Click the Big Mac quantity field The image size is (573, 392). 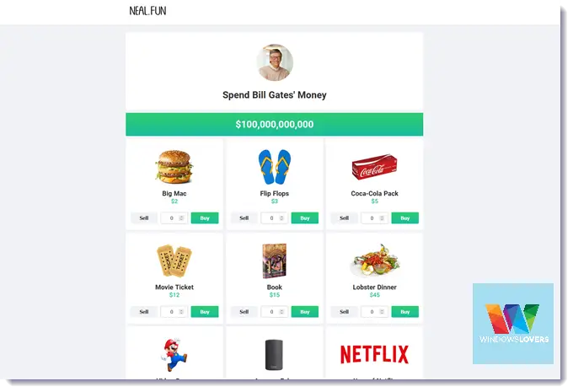tap(174, 218)
